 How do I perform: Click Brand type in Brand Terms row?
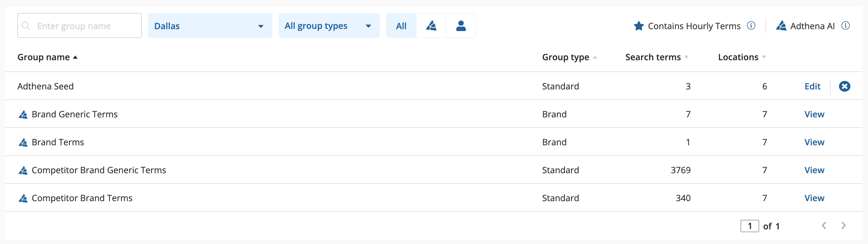[554, 142]
